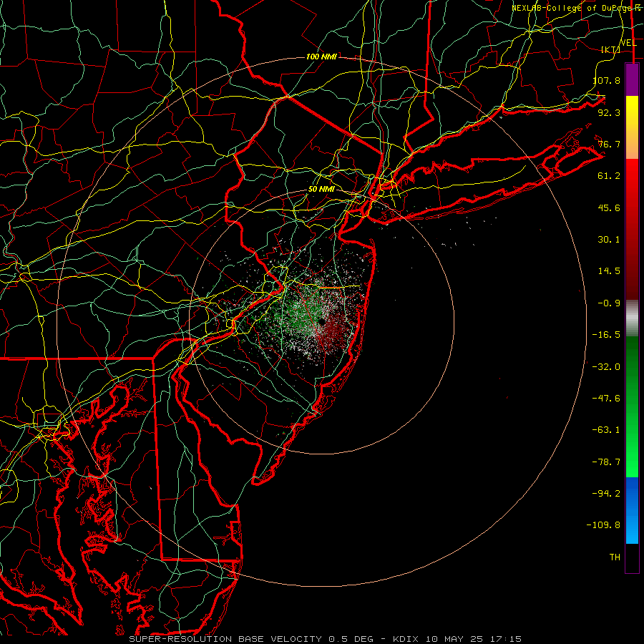Click the -32.0 velocity scale value
The image size is (644, 644).
[x=606, y=367]
